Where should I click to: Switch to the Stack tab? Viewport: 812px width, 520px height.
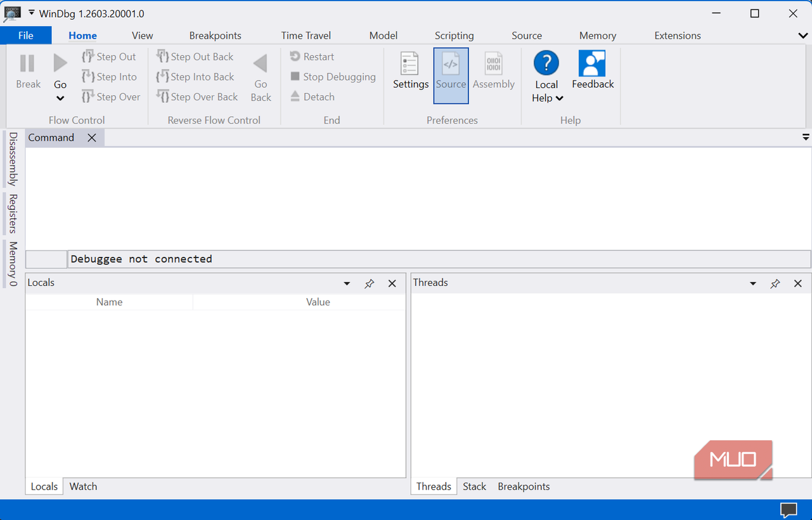474,486
